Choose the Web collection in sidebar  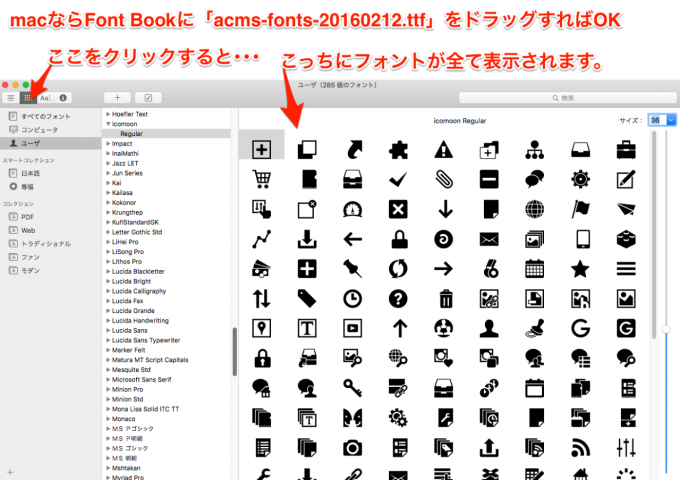27,230
